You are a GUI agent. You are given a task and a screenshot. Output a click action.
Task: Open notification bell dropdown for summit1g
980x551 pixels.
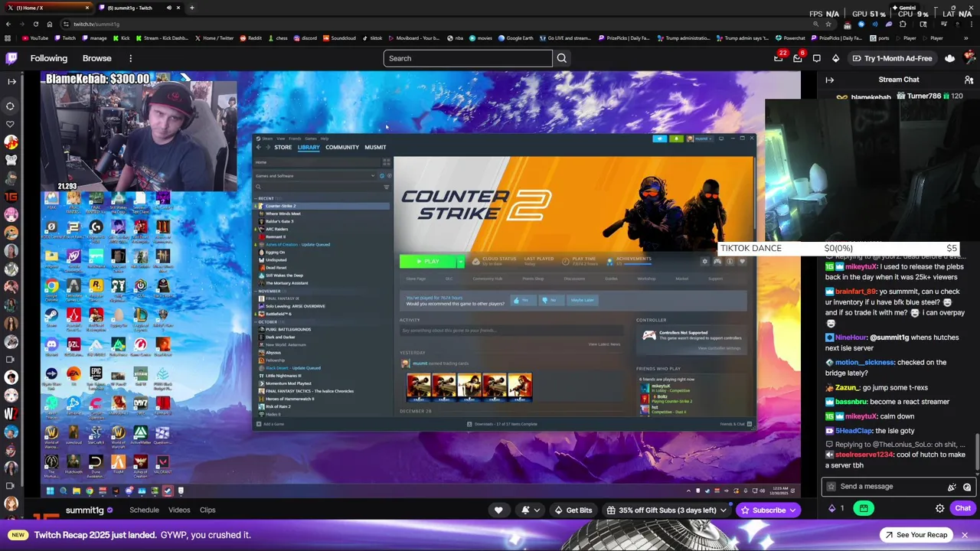pyautogui.click(x=531, y=510)
